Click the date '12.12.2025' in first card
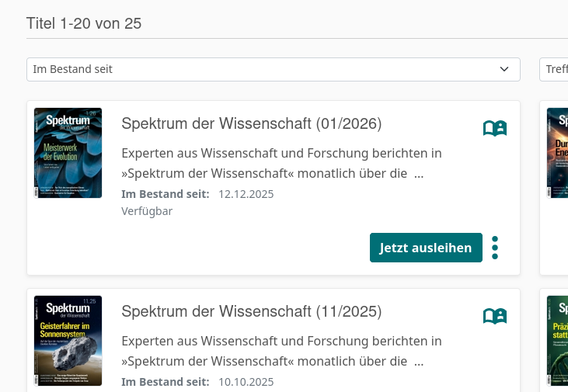 246,194
